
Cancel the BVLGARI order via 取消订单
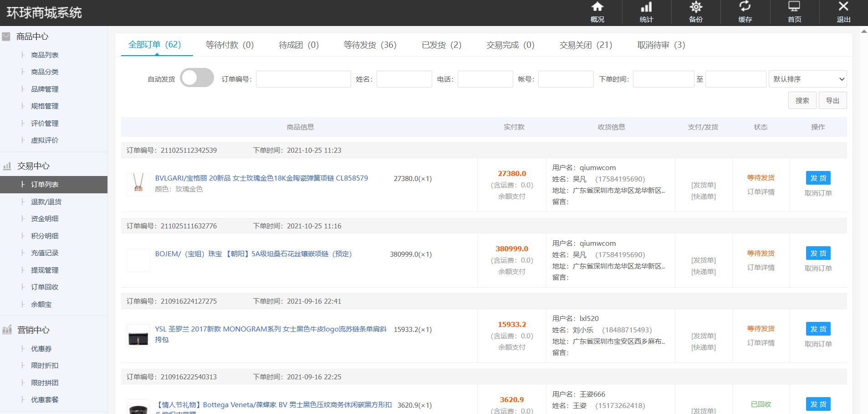click(818, 193)
